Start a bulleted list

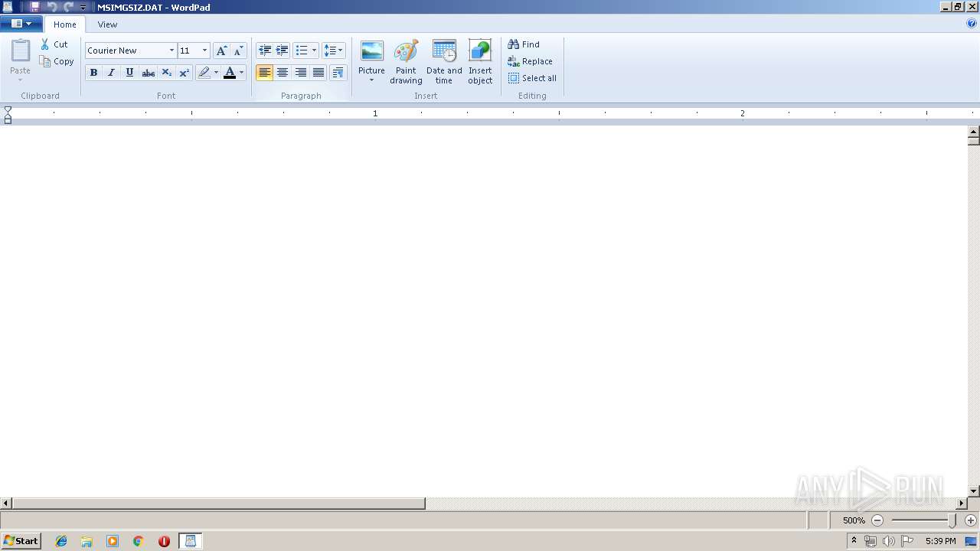click(302, 51)
